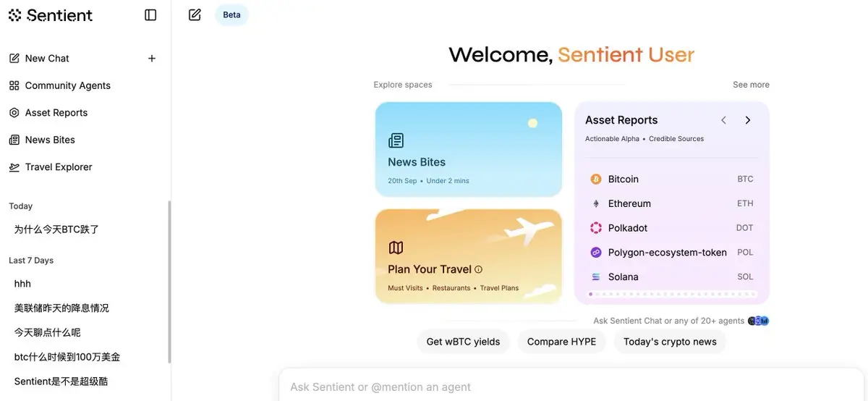Click the Ask Sentient input field
The height and width of the screenshot is (401, 868).
coord(573,385)
